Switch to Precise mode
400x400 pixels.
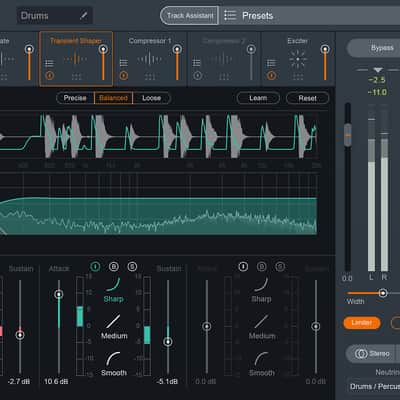75,98
